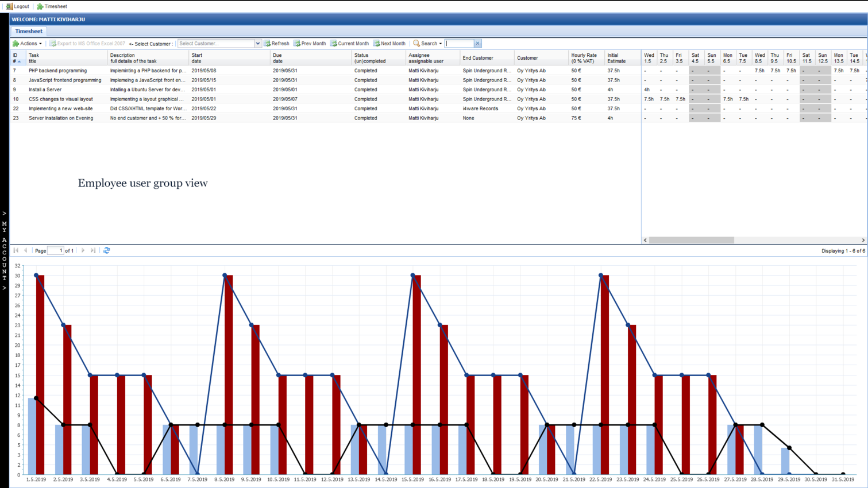
Task: Jump to Current Month
Action: (x=349, y=44)
